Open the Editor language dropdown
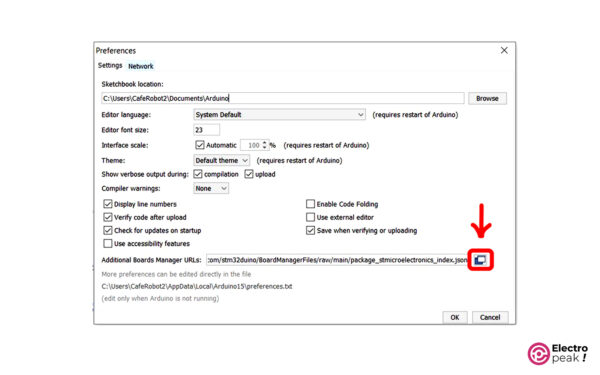600x375 pixels. (x=279, y=114)
